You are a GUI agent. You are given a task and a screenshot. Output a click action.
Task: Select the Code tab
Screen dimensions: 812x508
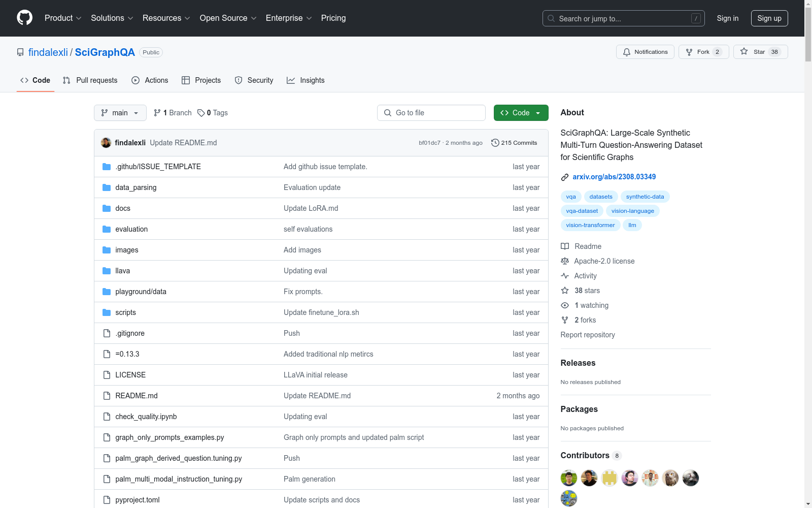[36, 80]
